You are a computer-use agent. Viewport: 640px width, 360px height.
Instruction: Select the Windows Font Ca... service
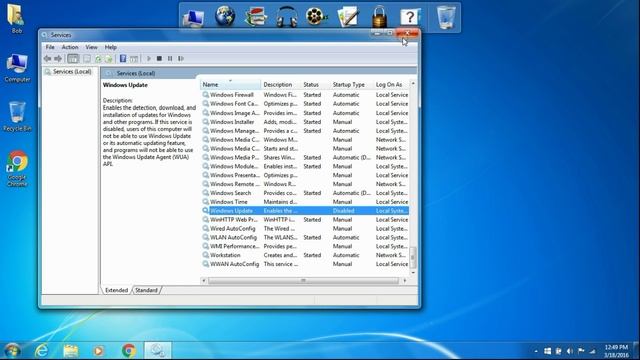pos(305,104)
